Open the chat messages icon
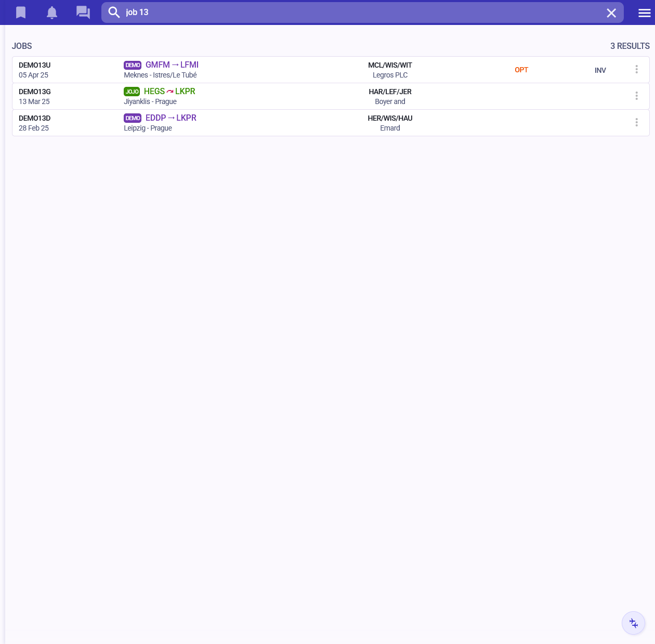The image size is (655, 644). click(83, 12)
